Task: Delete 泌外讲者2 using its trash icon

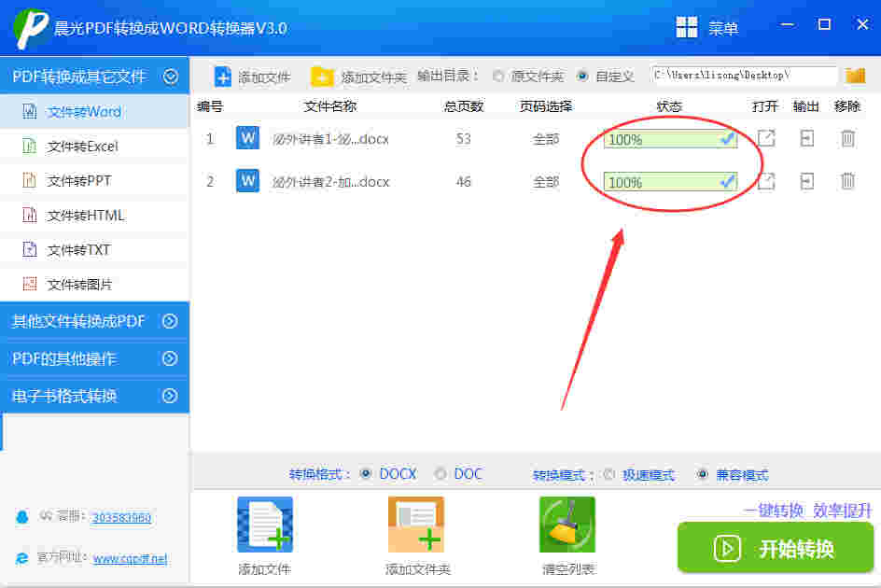Action: pyautogui.click(x=847, y=181)
